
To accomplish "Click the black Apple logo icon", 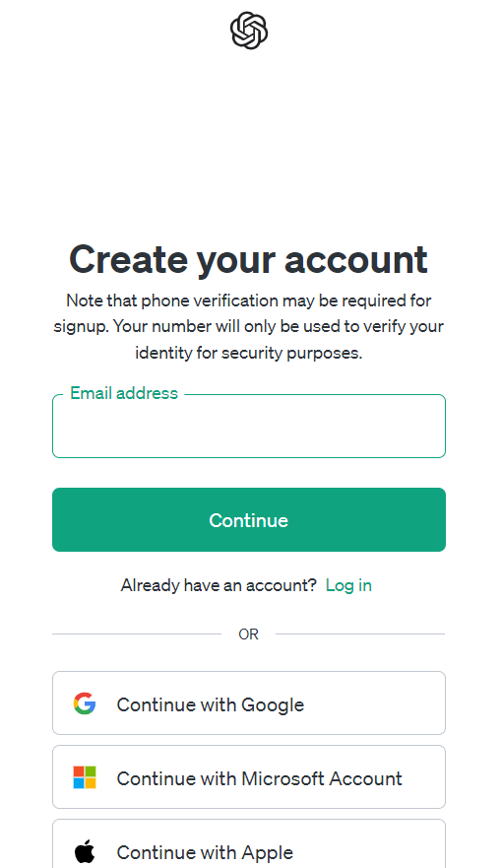I will click(85, 851).
